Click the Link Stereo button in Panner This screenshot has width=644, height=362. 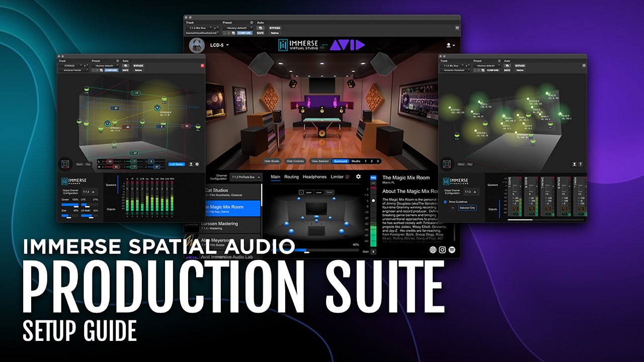177,164
